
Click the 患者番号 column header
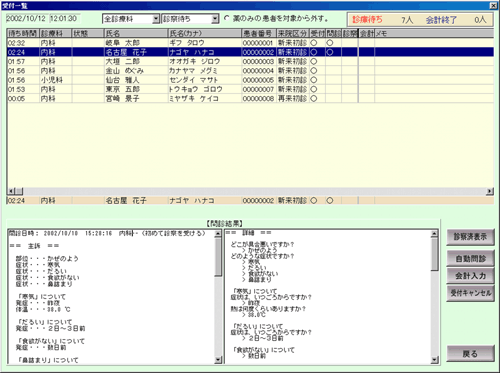pos(259,33)
